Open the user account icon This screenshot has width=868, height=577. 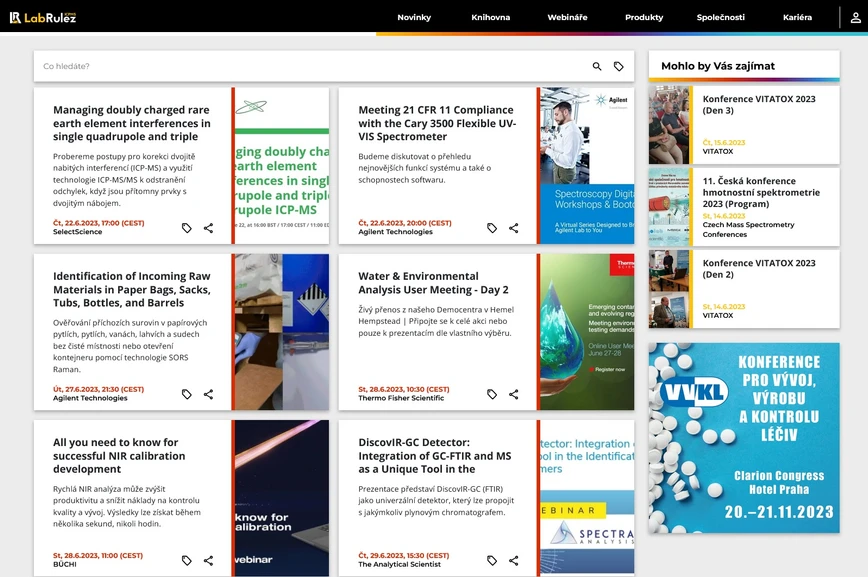click(x=855, y=18)
